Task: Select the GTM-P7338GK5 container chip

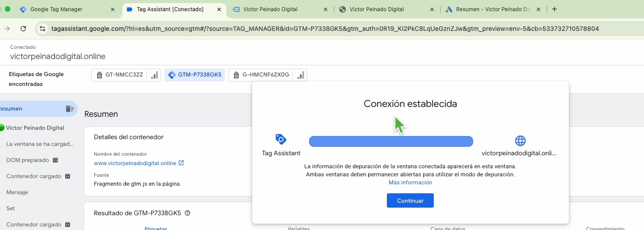Action: point(195,75)
